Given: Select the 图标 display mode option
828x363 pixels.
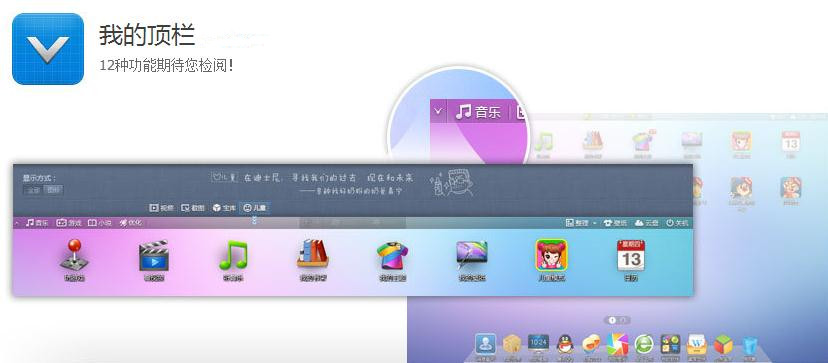Looking at the screenshot, I should (52, 190).
